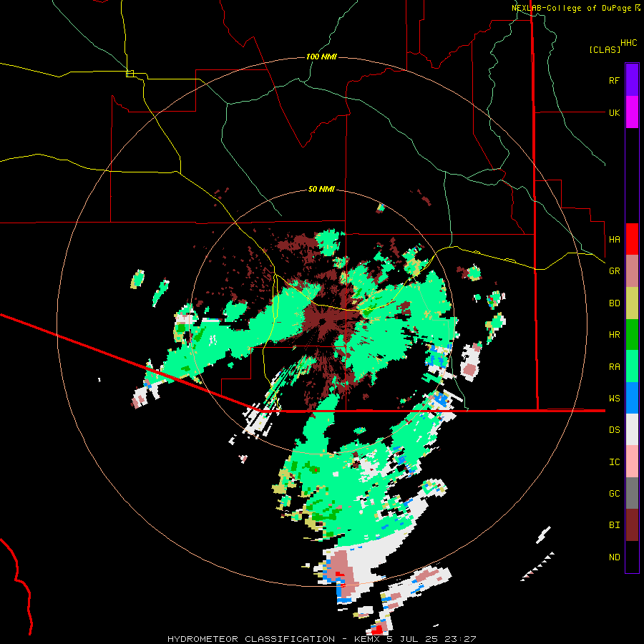Click the NEXLAB-College of DuPage credit text
The height and width of the screenshot is (644, 644).
tap(572, 8)
